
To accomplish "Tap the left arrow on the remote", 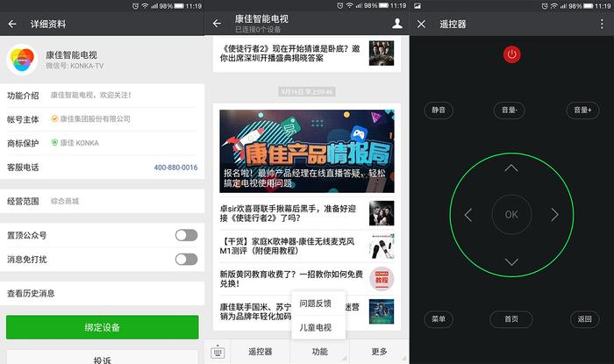I will pos(468,215).
